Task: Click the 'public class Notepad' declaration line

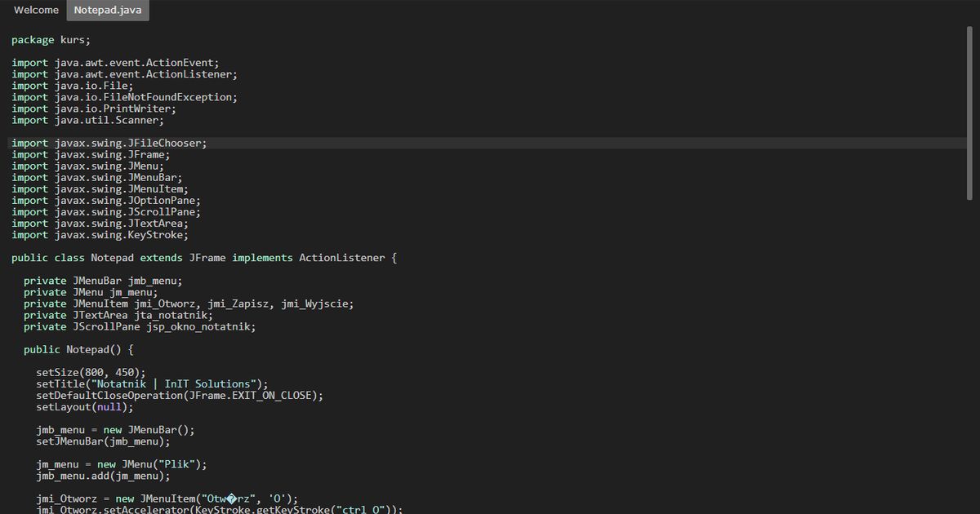Action: (x=204, y=257)
